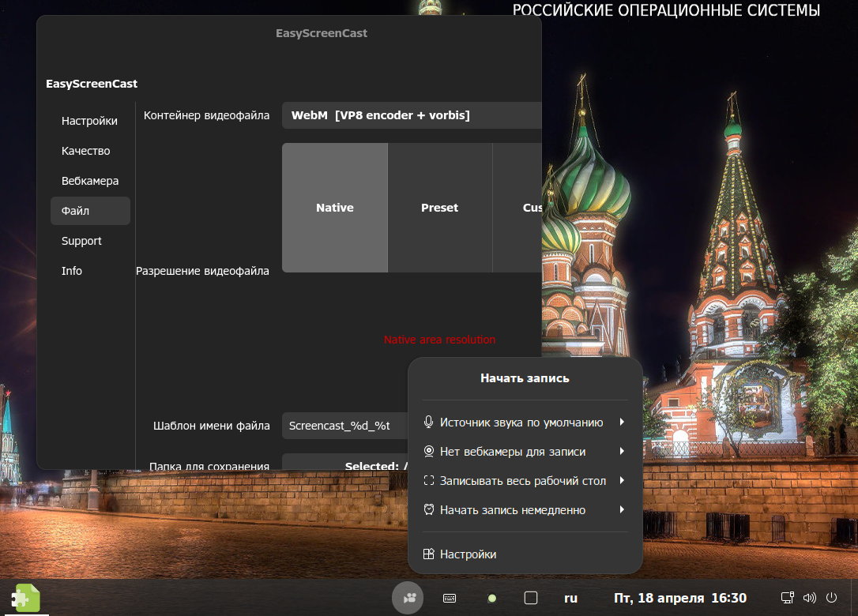This screenshot has height=616, width=858.
Task: Click the EasyScreenCast camera icon in the panel
Action: (408, 598)
